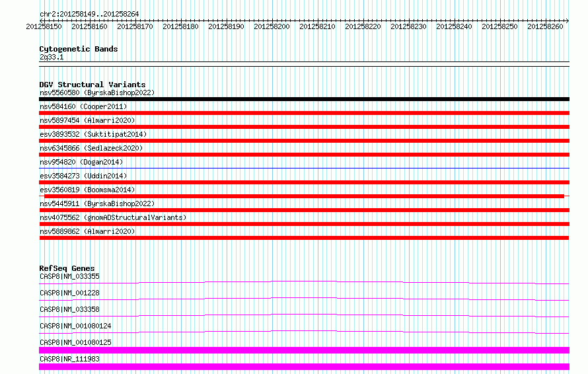
Task: Click the red bar under nsv4075562
Action: click(304, 224)
